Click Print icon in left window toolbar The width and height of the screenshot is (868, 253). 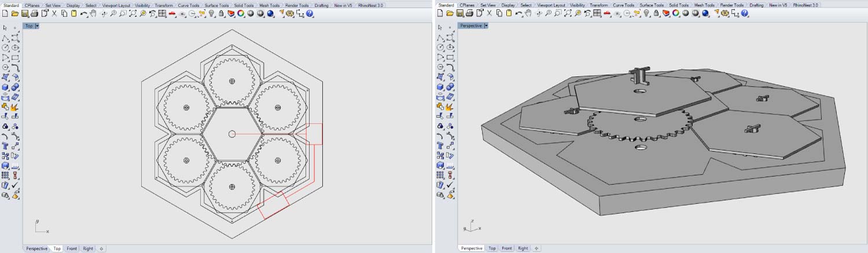point(34,13)
